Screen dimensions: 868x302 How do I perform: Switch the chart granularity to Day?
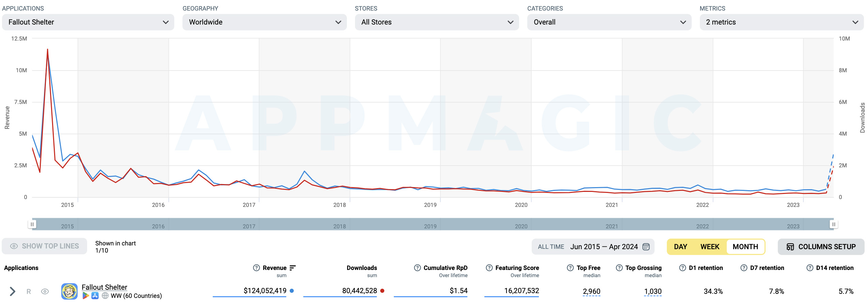[680, 247]
